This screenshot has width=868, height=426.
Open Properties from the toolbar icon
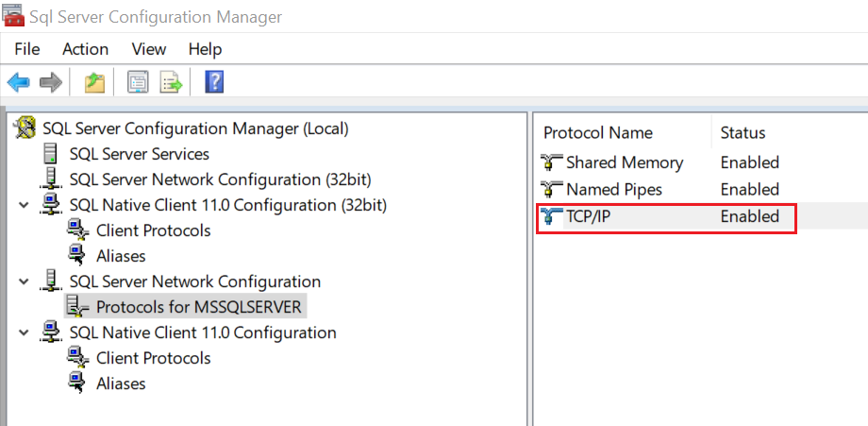(x=139, y=83)
